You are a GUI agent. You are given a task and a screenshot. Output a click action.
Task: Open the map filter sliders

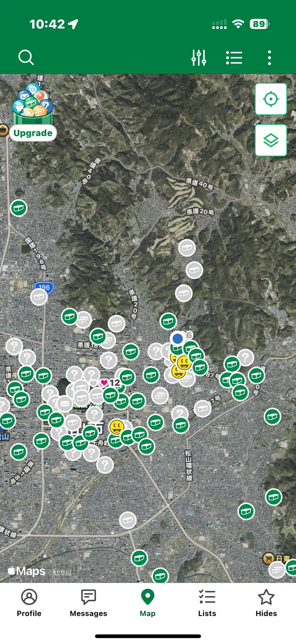coord(199,58)
